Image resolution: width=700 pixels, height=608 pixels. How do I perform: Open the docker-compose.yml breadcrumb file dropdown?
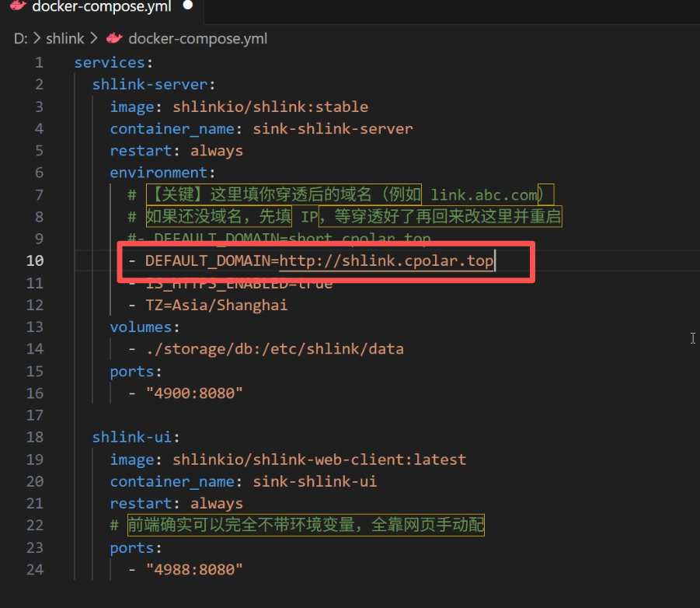click(197, 38)
